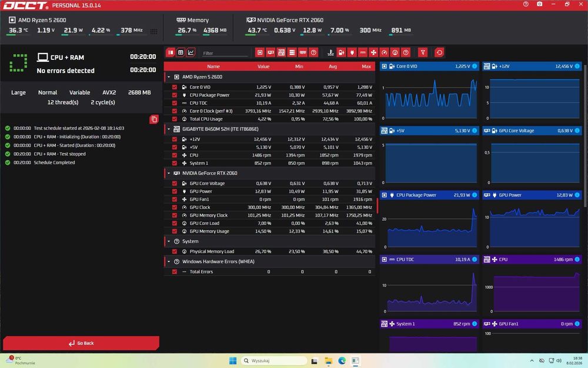This screenshot has height=368, width=588.
Task: Uncheck the GPU Power row checkbox
Action: (x=175, y=191)
